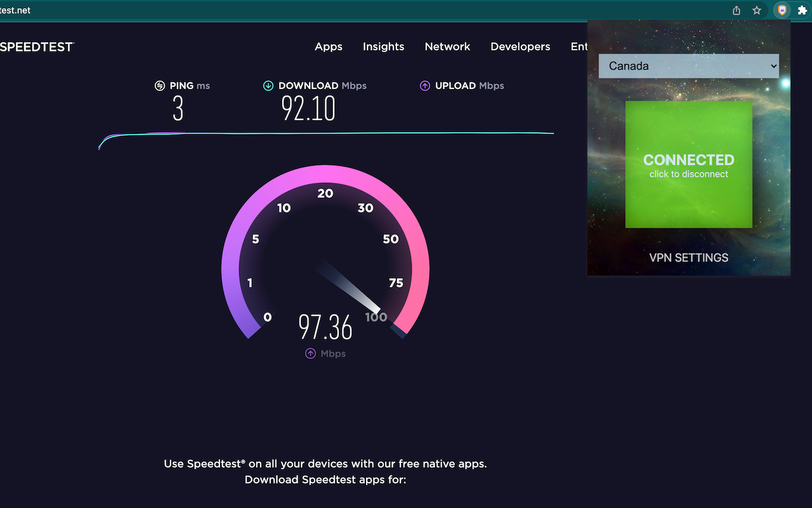Click the SPEEDTEST logo
Viewport: 812px width, 508px height.
click(x=36, y=46)
